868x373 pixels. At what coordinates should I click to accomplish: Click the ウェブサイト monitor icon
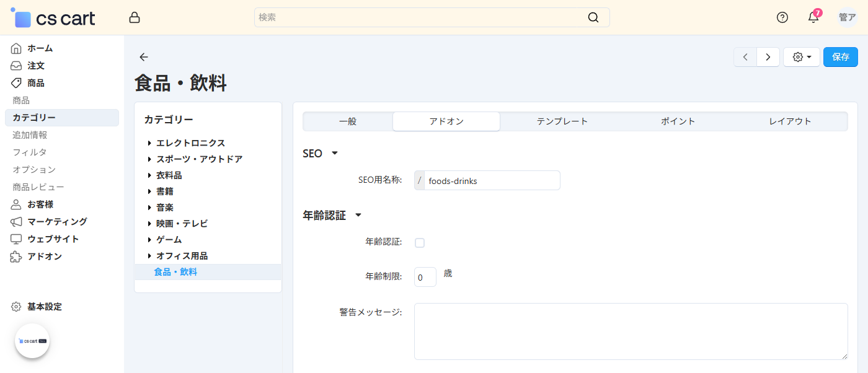click(x=16, y=239)
